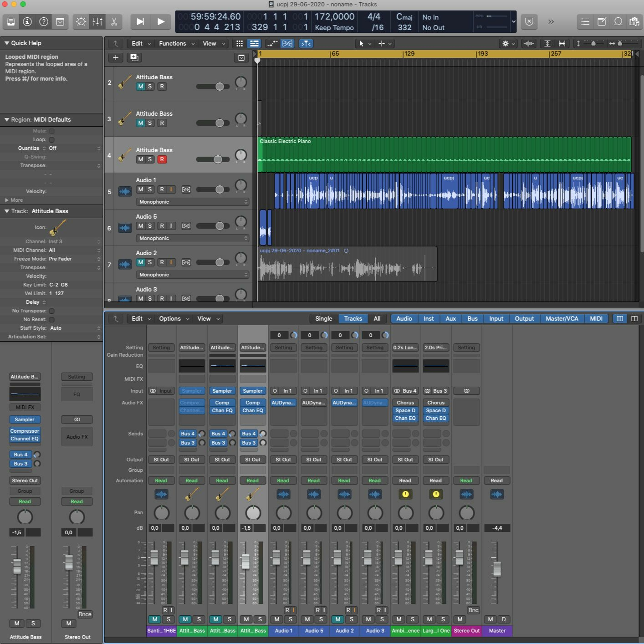Click the Smart Controls dial icon
Screen dimensions: 644x644
click(81, 22)
